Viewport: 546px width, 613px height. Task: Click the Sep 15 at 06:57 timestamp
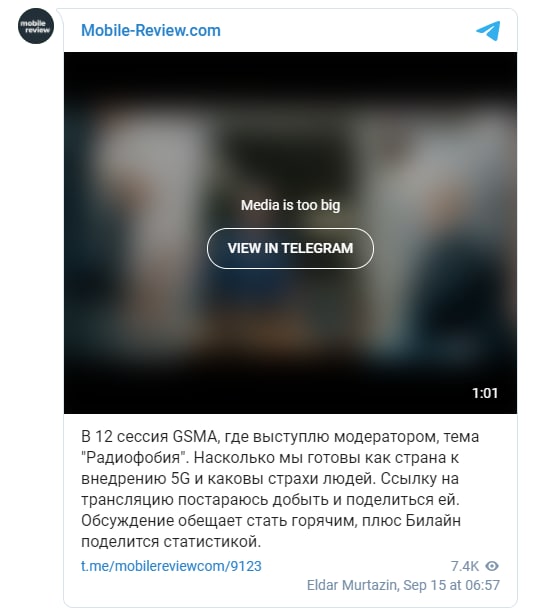click(451, 585)
